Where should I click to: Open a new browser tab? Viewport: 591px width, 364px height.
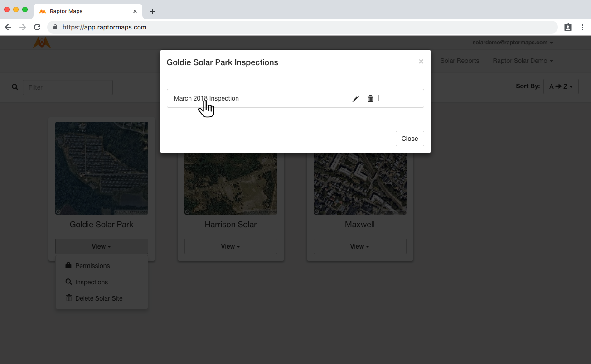click(x=152, y=11)
